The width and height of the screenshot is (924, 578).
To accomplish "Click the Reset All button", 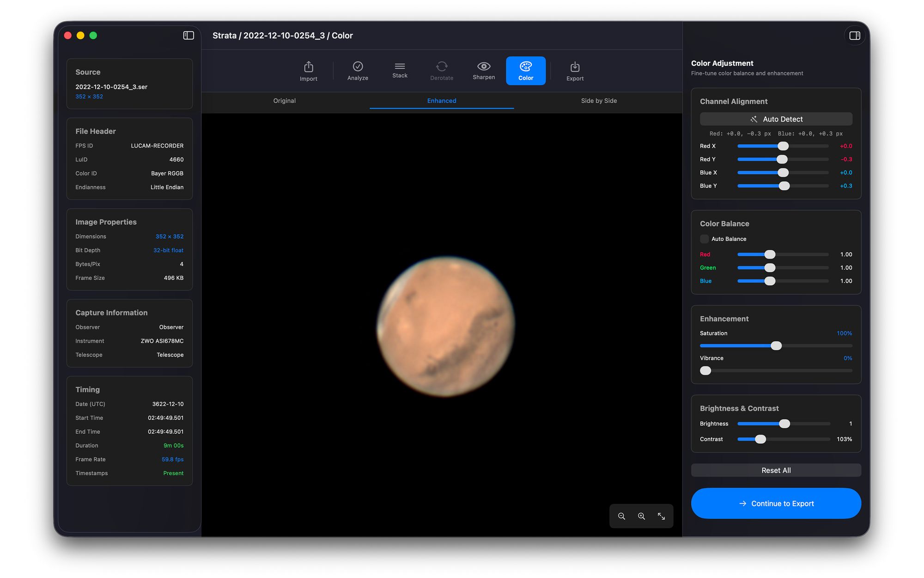I will 776,470.
